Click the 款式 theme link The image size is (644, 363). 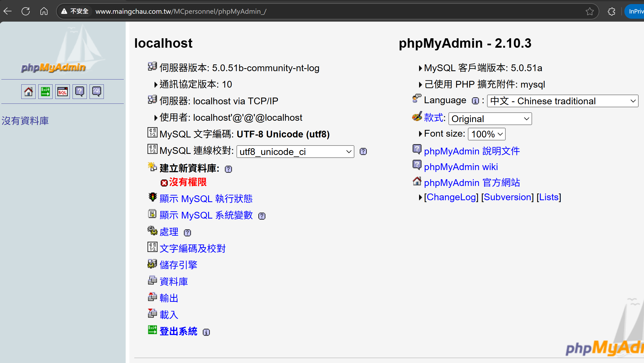click(434, 118)
